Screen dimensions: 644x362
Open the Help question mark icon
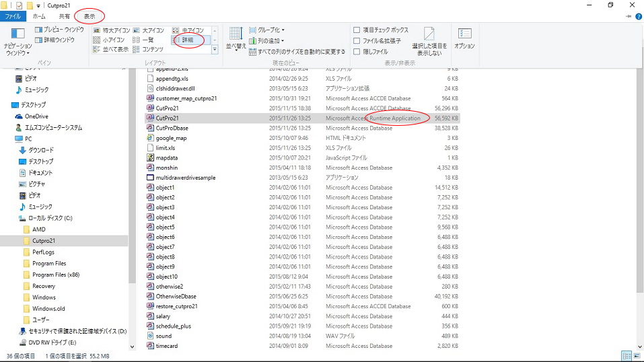tap(638, 16)
